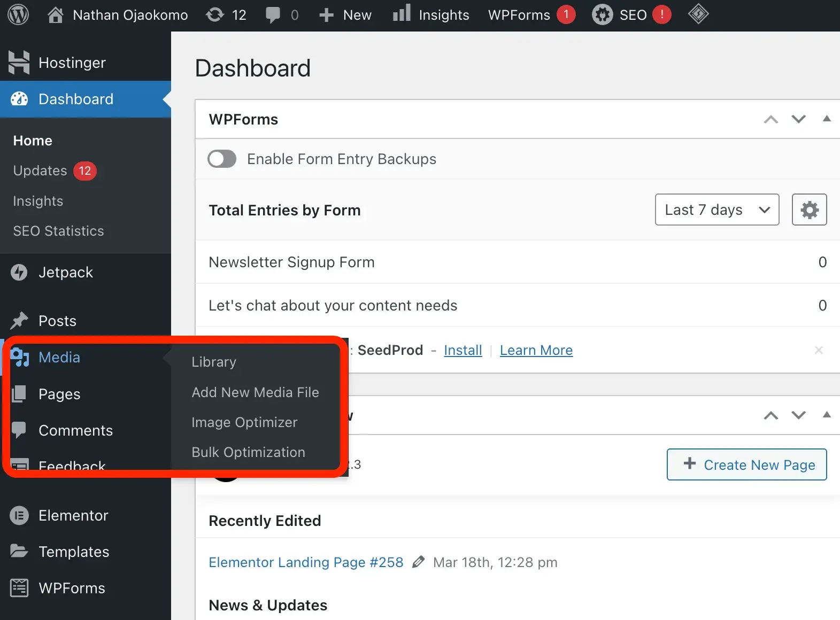The height and width of the screenshot is (620, 840).
Task: Click the Pages icon in sidebar
Action: click(x=19, y=394)
